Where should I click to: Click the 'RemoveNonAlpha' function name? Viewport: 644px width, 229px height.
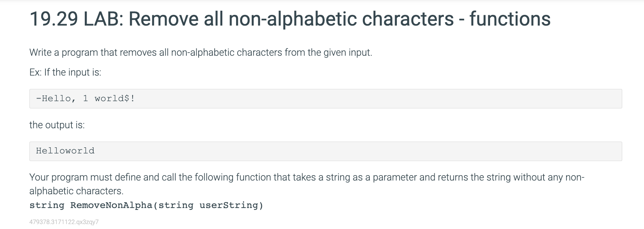[x=111, y=205]
